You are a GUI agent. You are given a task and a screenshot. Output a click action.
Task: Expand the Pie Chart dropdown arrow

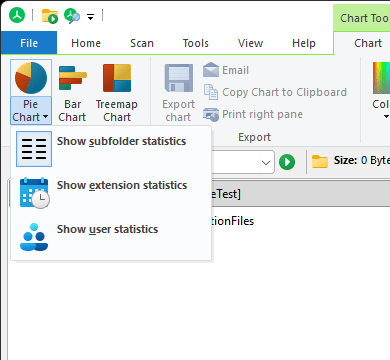click(46, 117)
